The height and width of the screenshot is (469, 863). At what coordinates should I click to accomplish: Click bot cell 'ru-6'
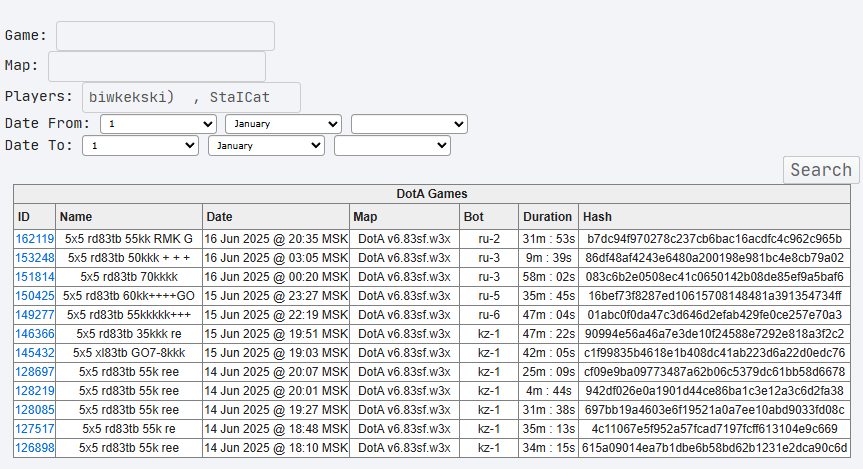pyautogui.click(x=489, y=315)
